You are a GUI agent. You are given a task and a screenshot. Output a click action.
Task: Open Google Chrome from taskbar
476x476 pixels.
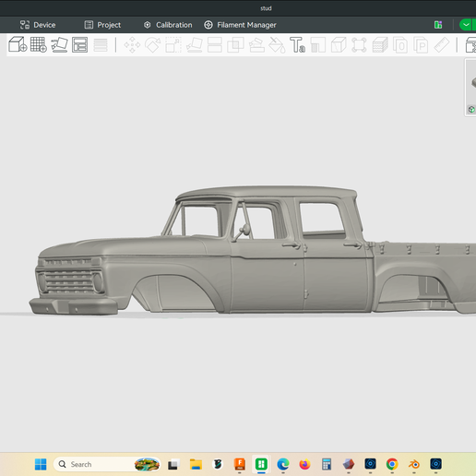click(x=392, y=464)
